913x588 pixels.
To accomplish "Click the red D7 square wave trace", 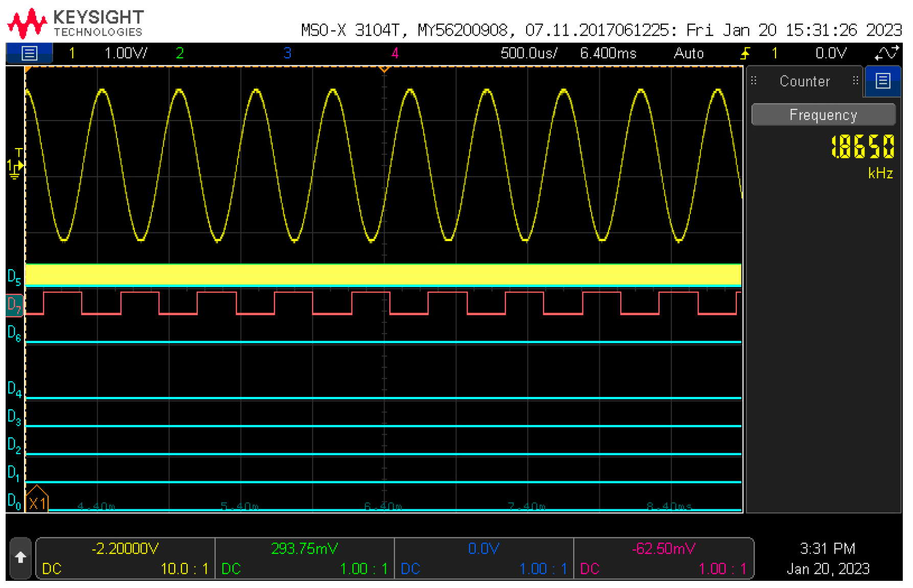I will click(383, 303).
